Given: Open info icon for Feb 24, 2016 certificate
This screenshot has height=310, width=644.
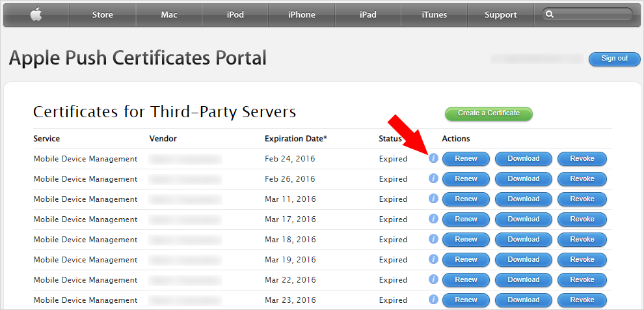Looking at the screenshot, I should (433, 158).
